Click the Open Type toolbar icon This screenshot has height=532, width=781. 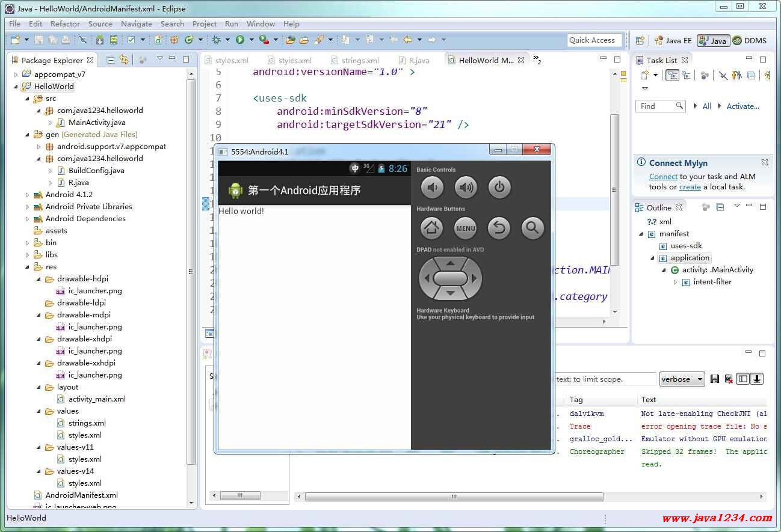coord(290,40)
